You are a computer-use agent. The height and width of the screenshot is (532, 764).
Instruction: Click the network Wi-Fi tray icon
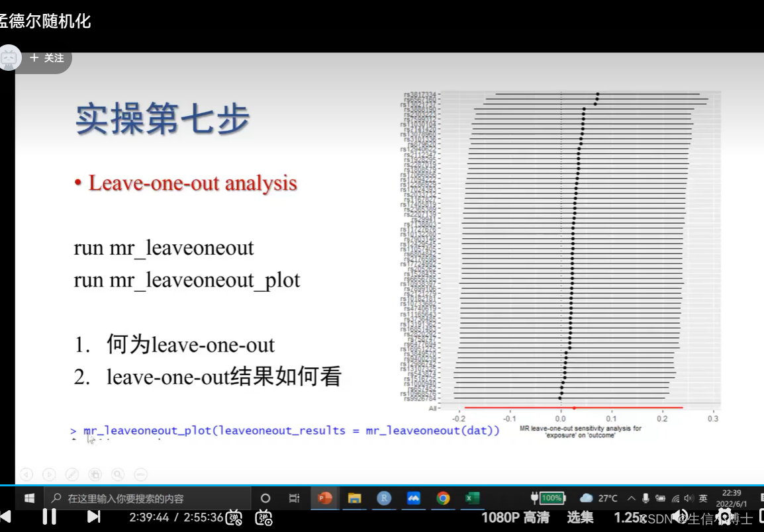pos(675,498)
